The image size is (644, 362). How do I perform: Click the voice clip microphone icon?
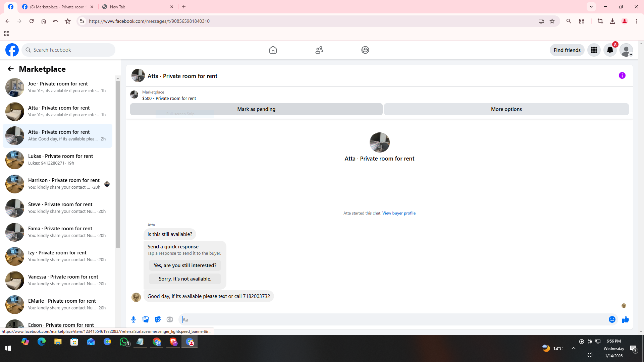pos(133,319)
